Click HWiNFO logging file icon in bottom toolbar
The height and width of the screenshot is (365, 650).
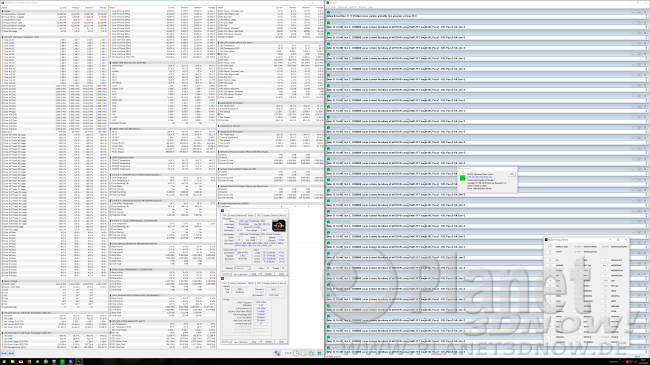[304, 353]
